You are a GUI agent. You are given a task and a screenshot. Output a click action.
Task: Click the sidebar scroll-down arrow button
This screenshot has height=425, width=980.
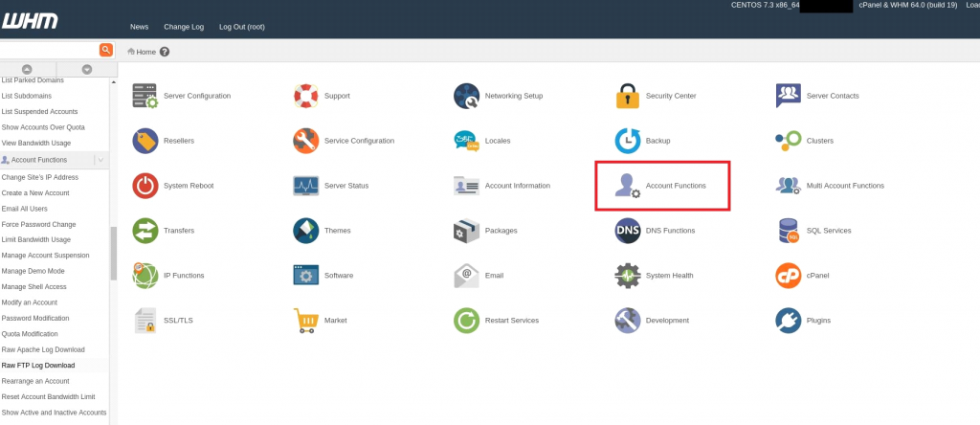point(87,69)
